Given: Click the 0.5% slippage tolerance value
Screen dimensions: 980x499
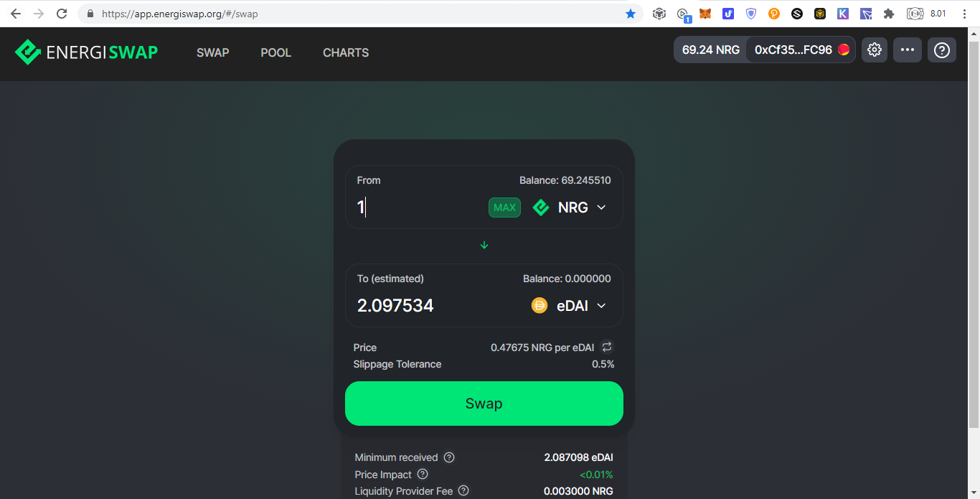Looking at the screenshot, I should [x=603, y=364].
